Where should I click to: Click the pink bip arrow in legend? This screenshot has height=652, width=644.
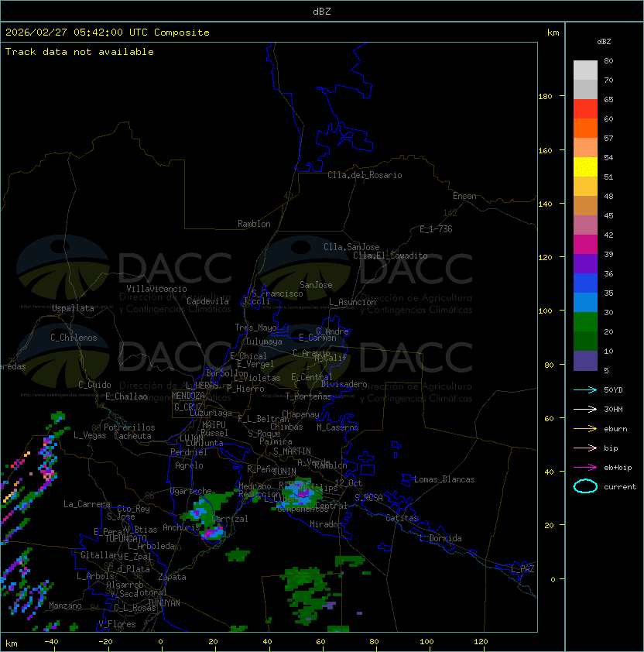coord(585,448)
